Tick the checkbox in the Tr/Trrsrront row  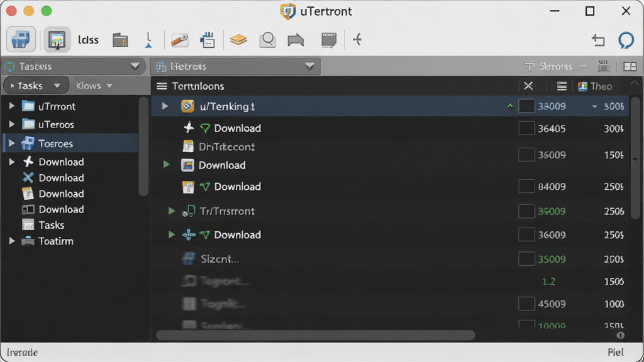pos(526,211)
